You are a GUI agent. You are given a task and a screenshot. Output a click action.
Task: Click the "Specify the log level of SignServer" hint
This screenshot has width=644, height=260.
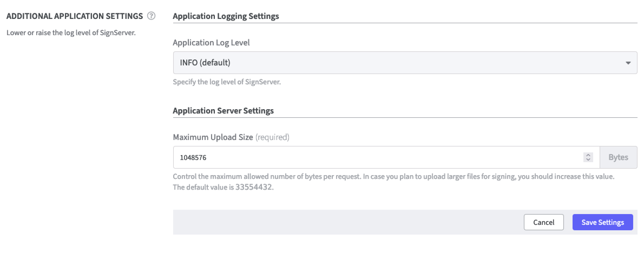pyautogui.click(x=227, y=82)
